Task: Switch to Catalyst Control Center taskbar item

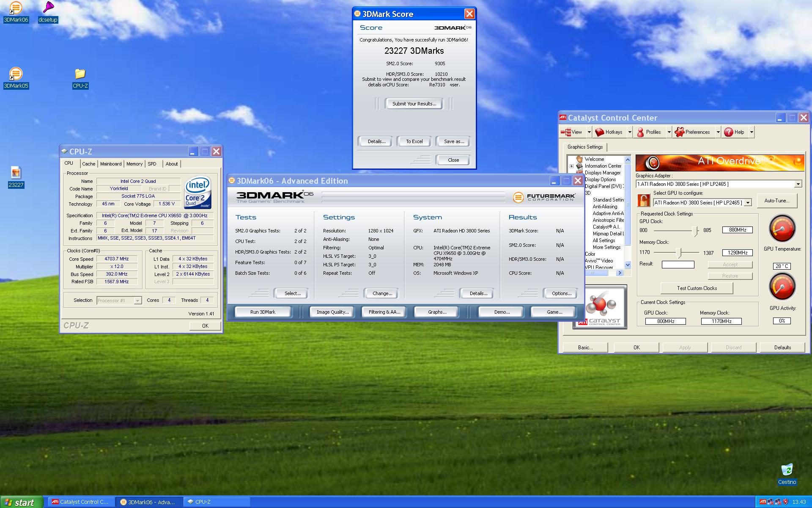Action: point(81,502)
